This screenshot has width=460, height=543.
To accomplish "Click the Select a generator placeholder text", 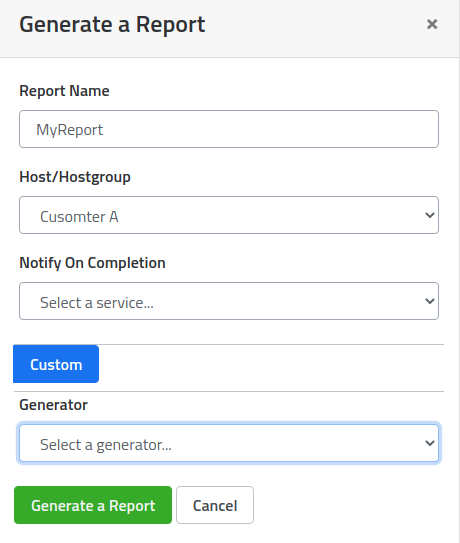I will tap(106, 445).
